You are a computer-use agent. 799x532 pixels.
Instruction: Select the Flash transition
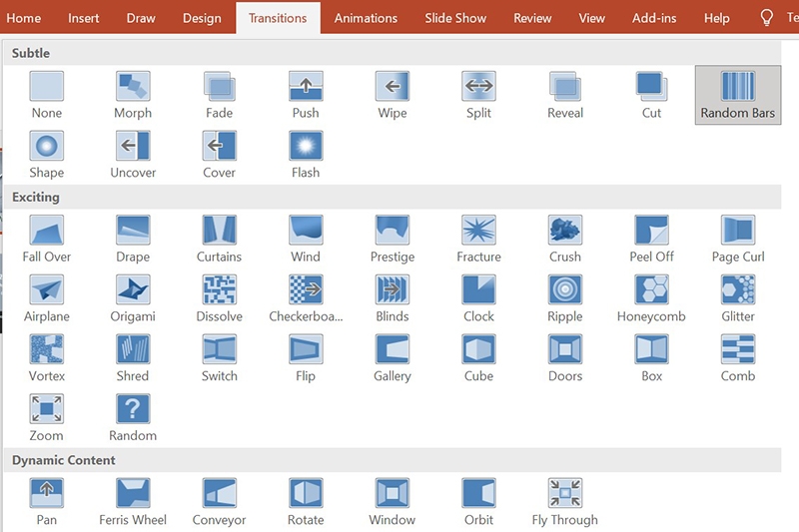pyautogui.click(x=306, y=155)
